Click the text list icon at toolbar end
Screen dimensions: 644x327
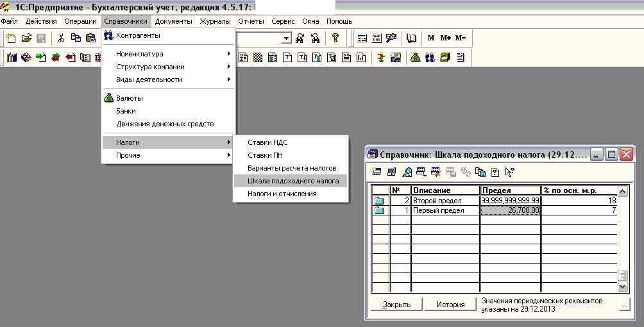coord(460,58)
